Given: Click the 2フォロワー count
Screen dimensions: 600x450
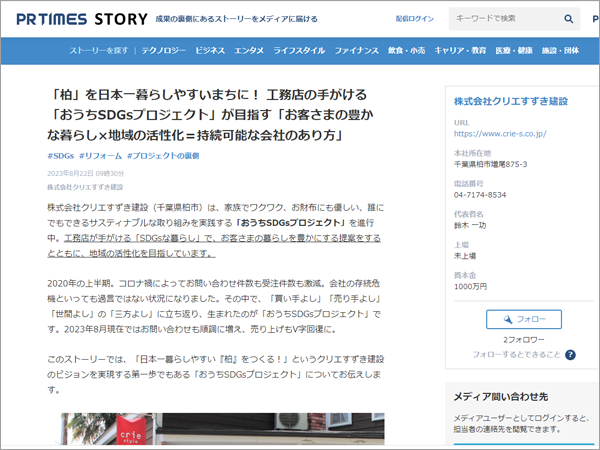Looking at the screenshot, I should [523, 340].
